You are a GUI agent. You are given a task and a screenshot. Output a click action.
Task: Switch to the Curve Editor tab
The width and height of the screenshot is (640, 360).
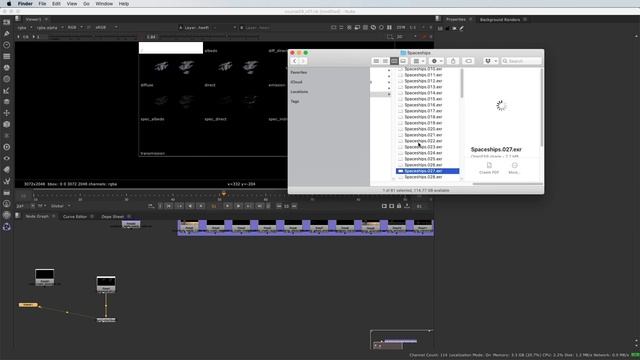(x=75, y=216)
